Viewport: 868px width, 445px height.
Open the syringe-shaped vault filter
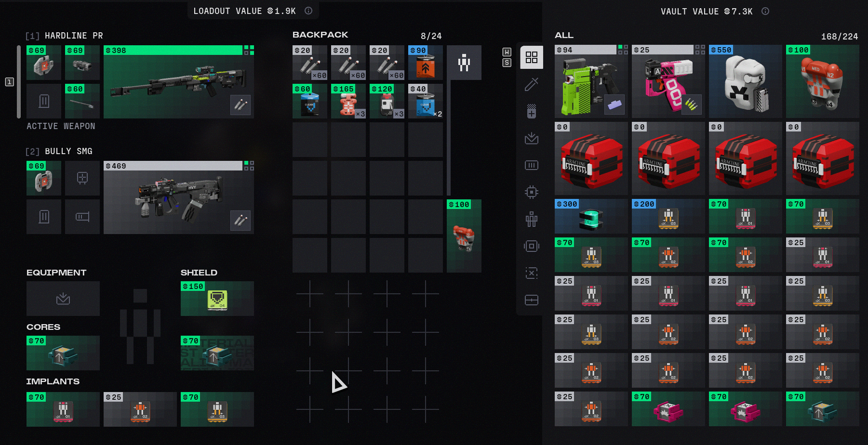532,84
